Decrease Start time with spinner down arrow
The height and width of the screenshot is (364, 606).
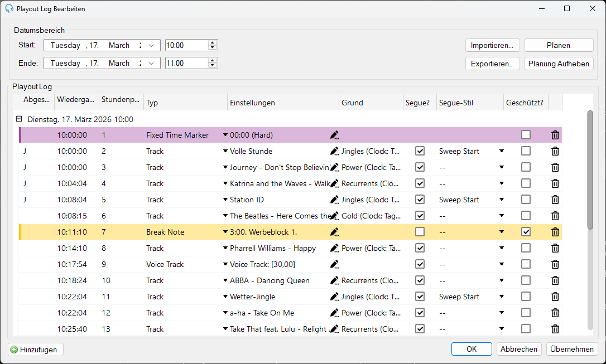[212, 48]
